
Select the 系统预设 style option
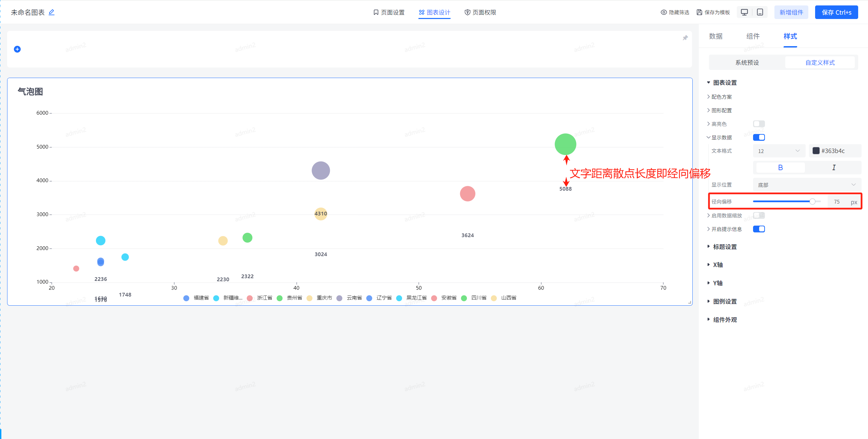[747, 63]
